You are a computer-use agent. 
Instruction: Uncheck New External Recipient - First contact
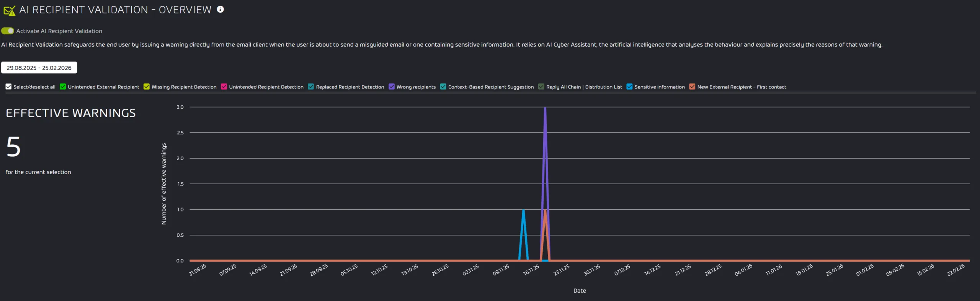(692, 87)
